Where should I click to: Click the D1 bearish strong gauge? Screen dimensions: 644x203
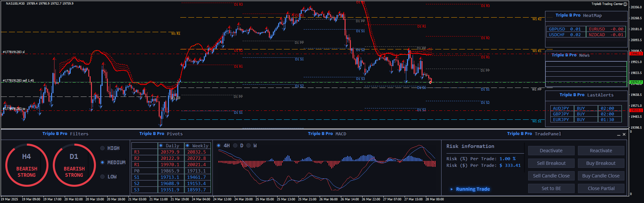point(74,165)
